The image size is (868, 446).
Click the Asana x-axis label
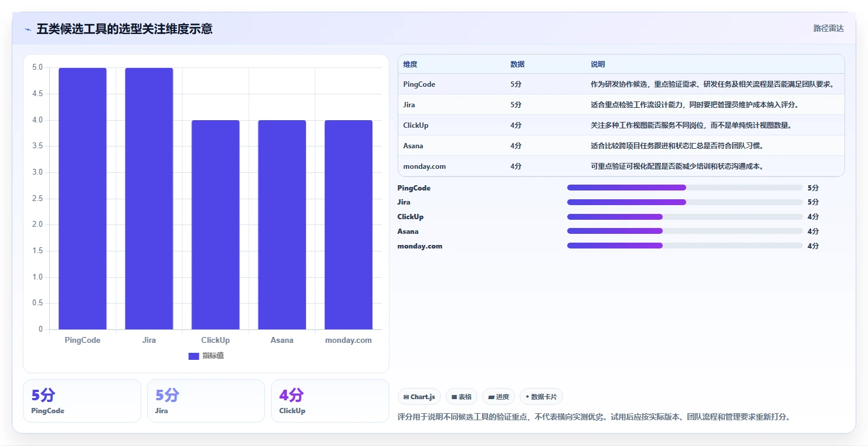pyautogui.click(x=282, y=340)
